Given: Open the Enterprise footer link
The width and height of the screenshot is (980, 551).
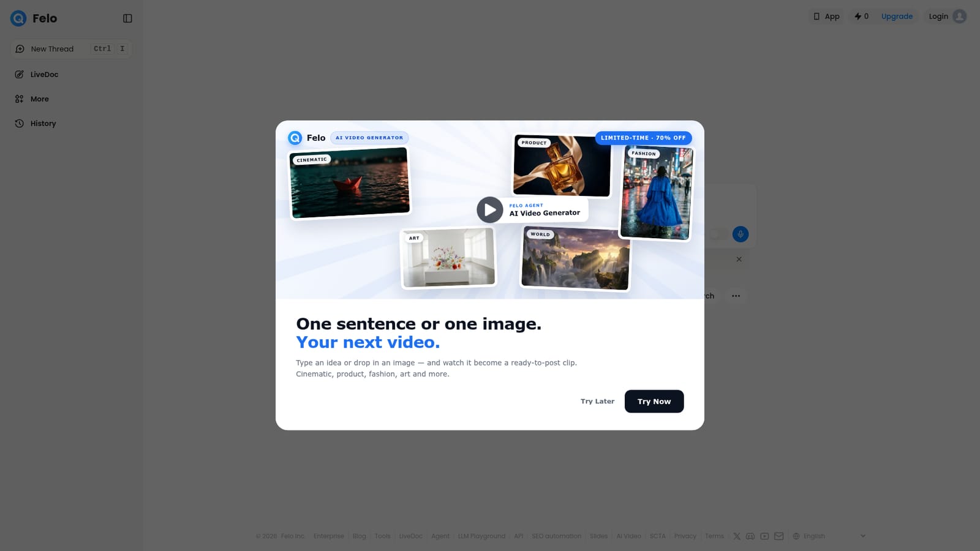Looking at the screenshot, I should (329, 536).
